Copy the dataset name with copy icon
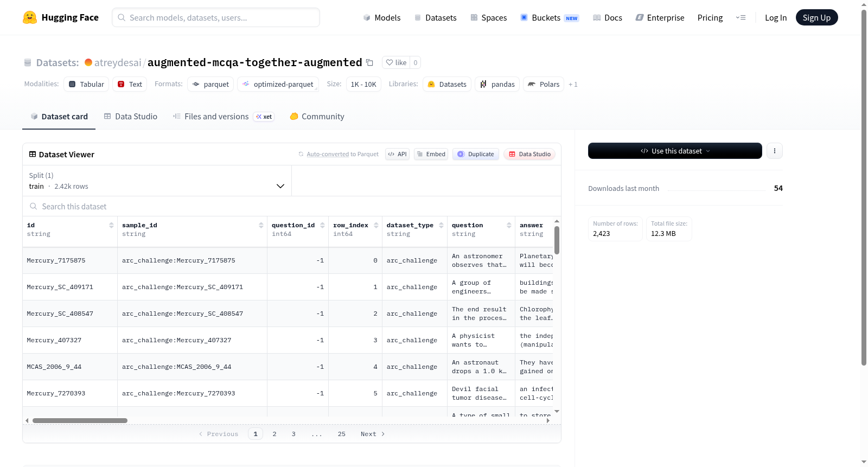Viewport: 868px width, 467px height. 369,62
